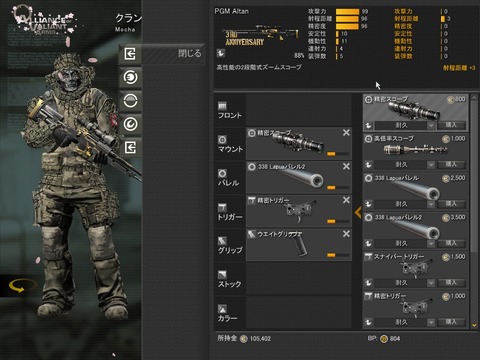Viewport: 480px width, 360px height.
Task: Buy 高倍率スコープ with its 購入 button
Action: click(x=451, y=164)
